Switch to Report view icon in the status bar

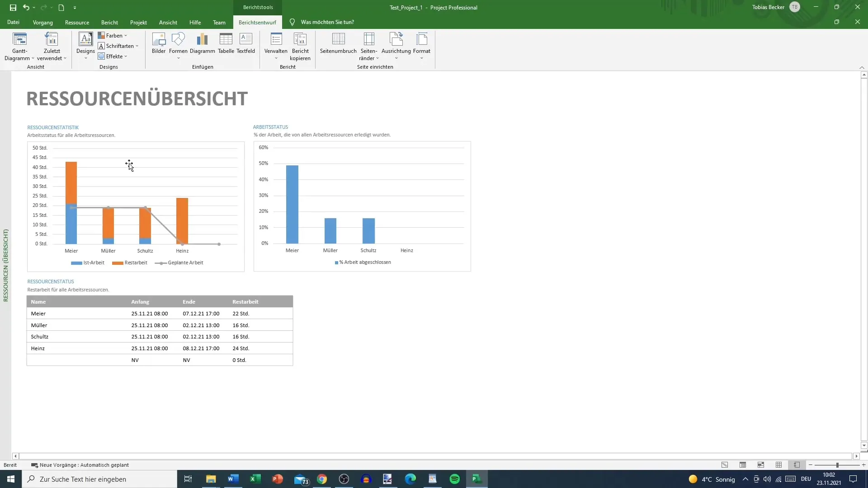pos(797,465)
